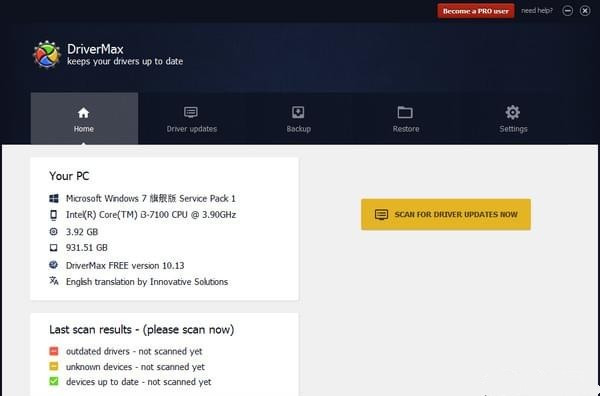Click the icon inside the scan button
This screenshot has height=396, width=600.
click(x=381, y=215)
